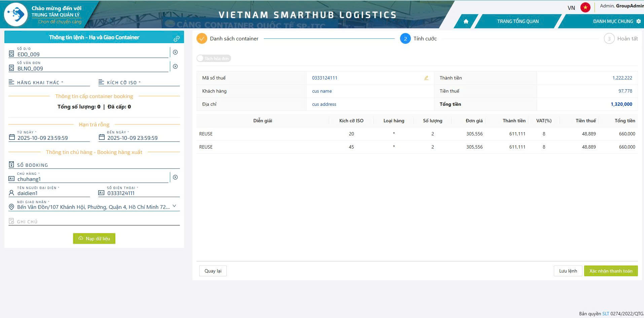Click the pencil edit icon beside Mã số thuế
This screenshot has height=318, width=644.
tap(426, 78)
